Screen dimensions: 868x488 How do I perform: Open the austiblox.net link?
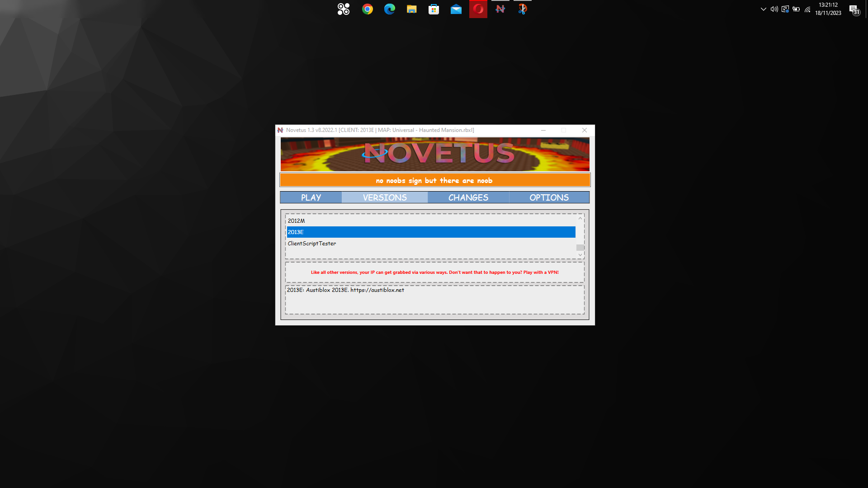coord(377,290)
